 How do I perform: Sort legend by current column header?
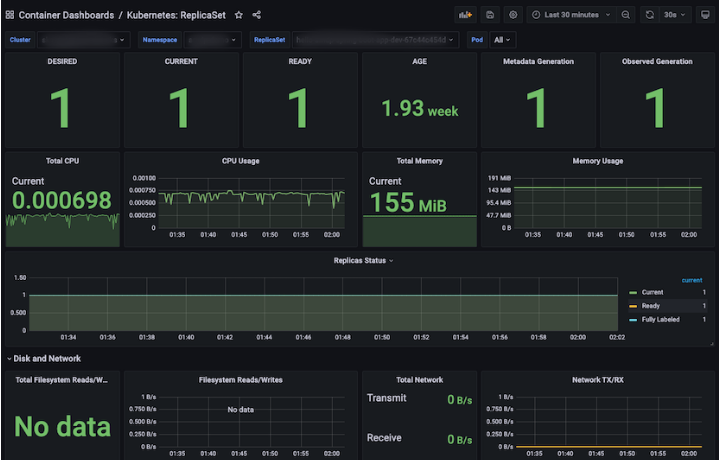pos(692,280)
